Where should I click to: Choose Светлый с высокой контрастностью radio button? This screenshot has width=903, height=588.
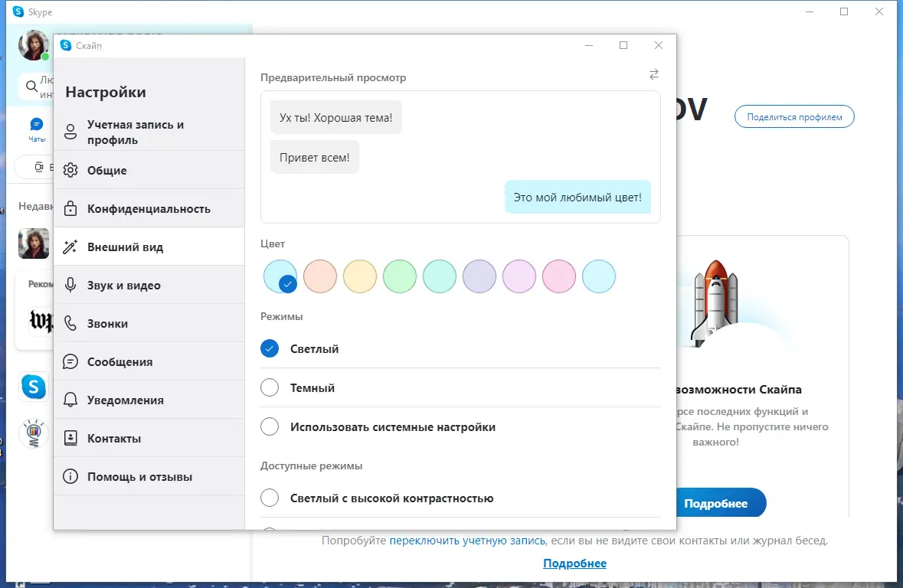pos(270,498)
